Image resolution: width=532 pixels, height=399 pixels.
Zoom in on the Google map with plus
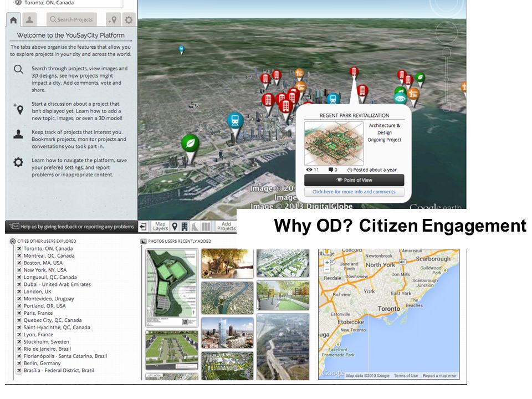click(x=327, y=262)
